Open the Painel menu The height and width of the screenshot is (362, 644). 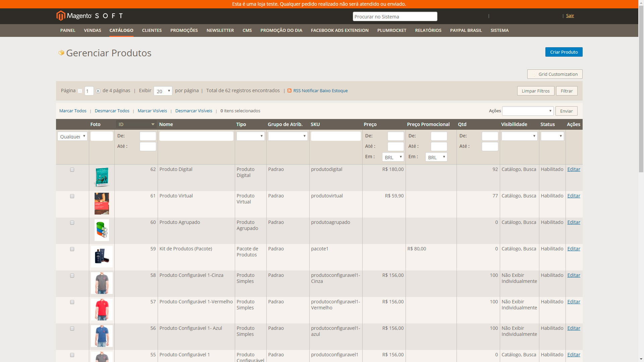[68, 30]
